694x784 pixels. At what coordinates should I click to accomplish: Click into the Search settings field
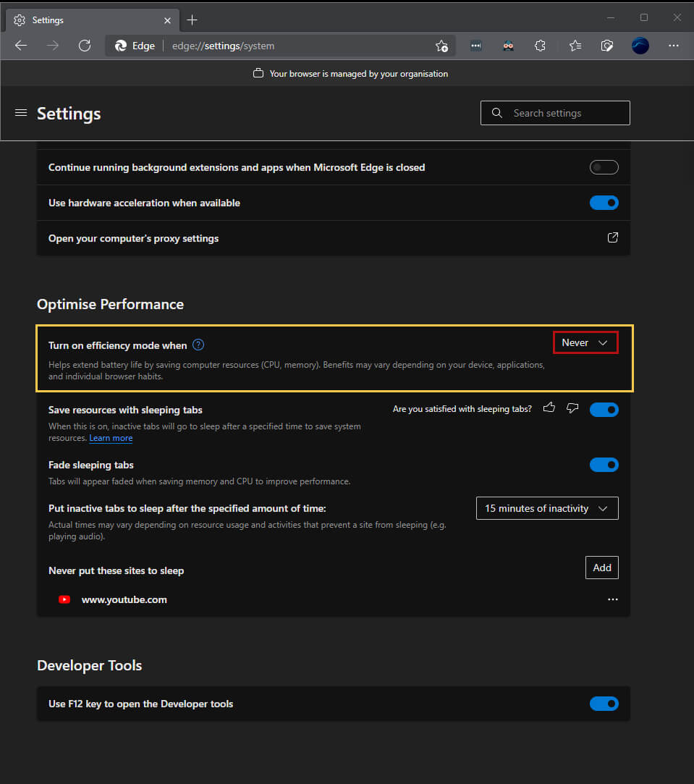555,113
